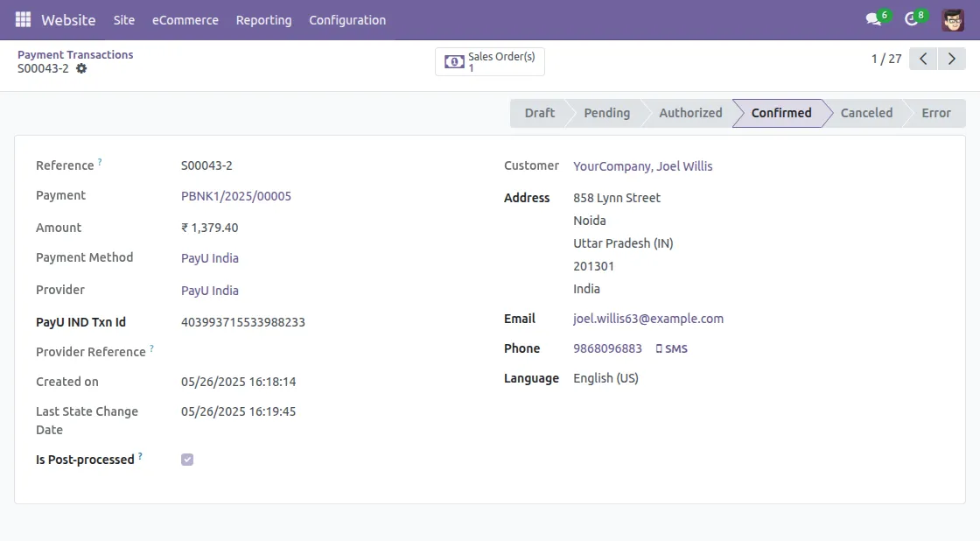Open the Site menu
Viewport: 980px width, 541px height.
click(123, 19)
